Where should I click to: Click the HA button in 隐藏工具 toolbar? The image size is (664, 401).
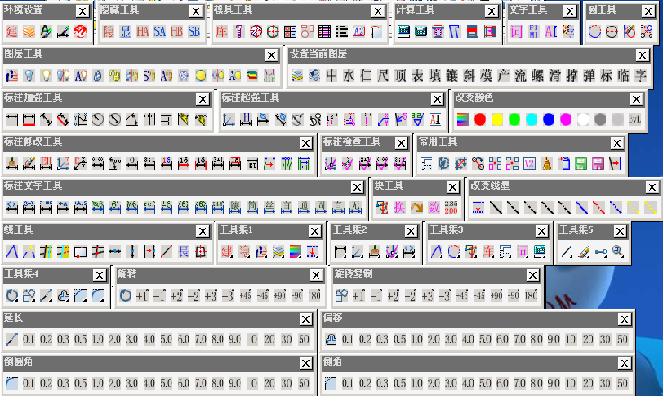click(x=142, y=32)
